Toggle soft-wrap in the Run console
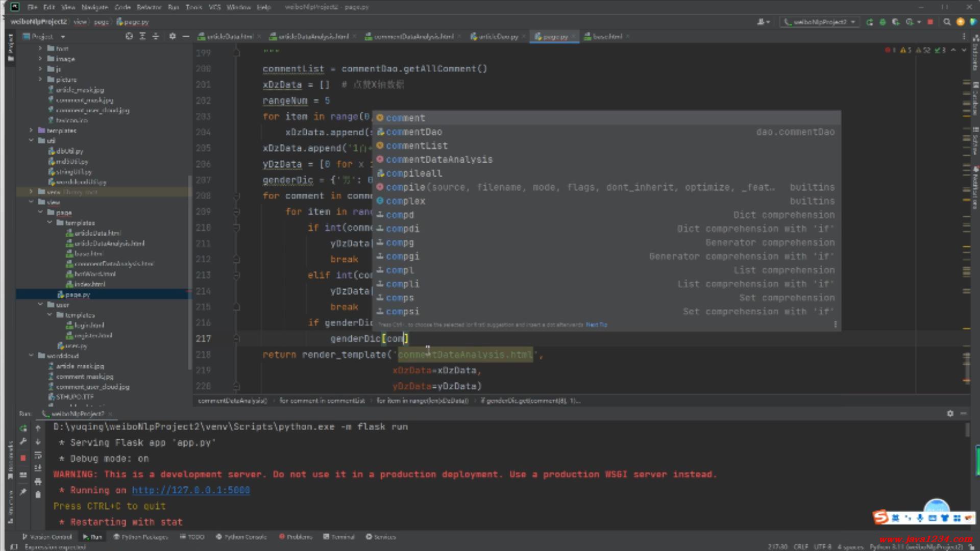This screenshot has height=551, width=980. pyautogui.click(x=38, y=455)
